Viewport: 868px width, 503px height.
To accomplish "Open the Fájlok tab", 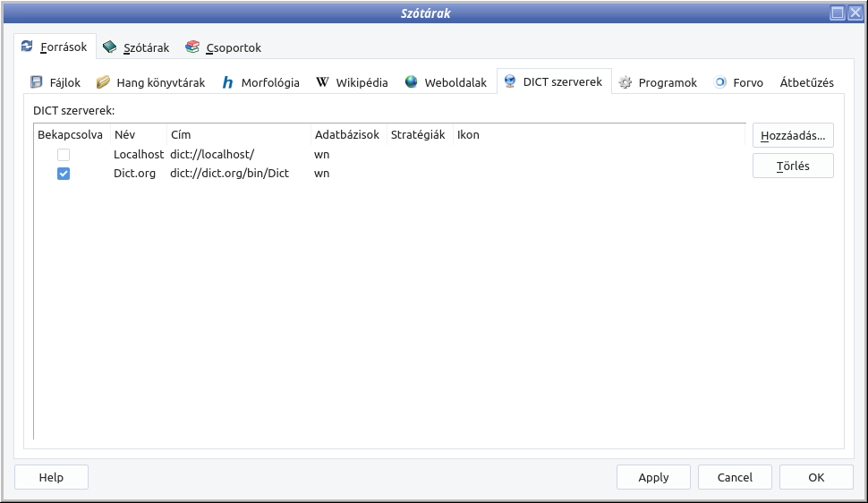I will tap(55, 82).
